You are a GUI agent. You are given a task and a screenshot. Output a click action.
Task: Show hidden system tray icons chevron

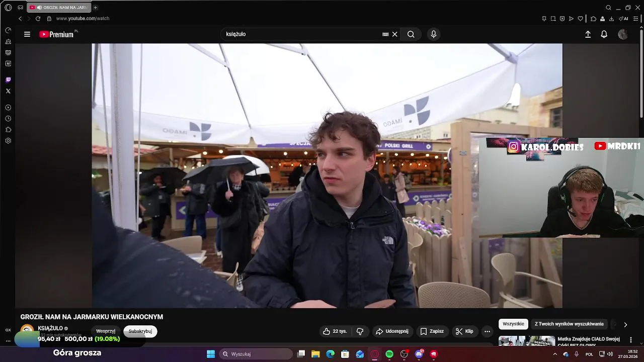coord(555,354)
